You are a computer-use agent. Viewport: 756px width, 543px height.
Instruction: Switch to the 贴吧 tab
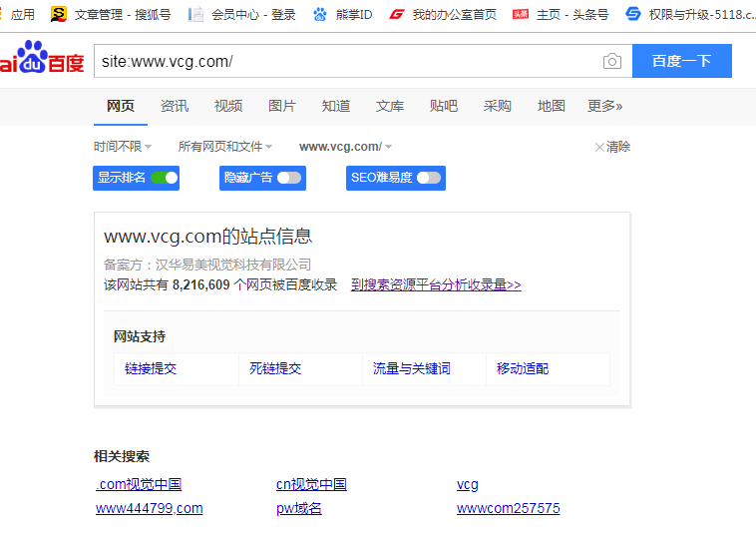tap(444, 106)
